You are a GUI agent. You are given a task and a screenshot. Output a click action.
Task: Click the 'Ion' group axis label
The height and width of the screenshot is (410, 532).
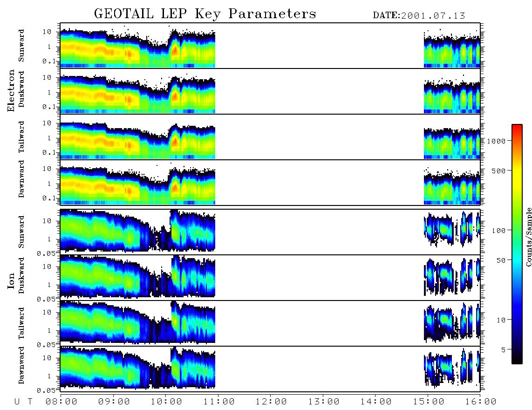(x=11, y=281)
